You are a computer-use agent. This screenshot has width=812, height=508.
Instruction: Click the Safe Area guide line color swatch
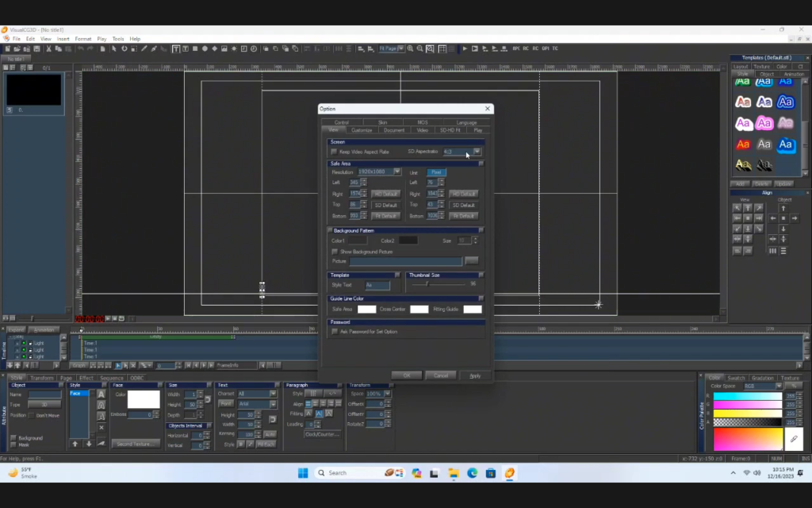366,309
